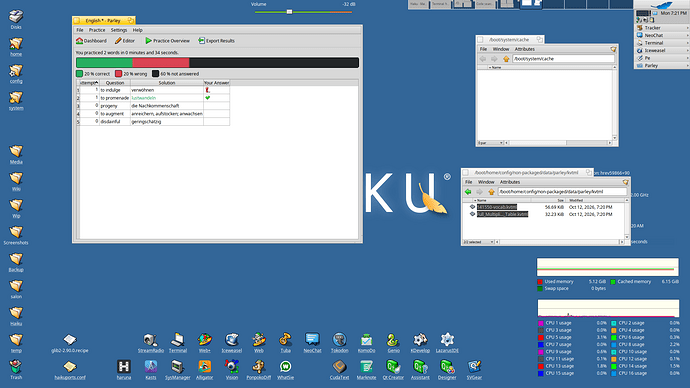Viewport: 690px width, 388px height.
Task: Select the 'geringschätzig' solution cell
Action: point(167,121)
